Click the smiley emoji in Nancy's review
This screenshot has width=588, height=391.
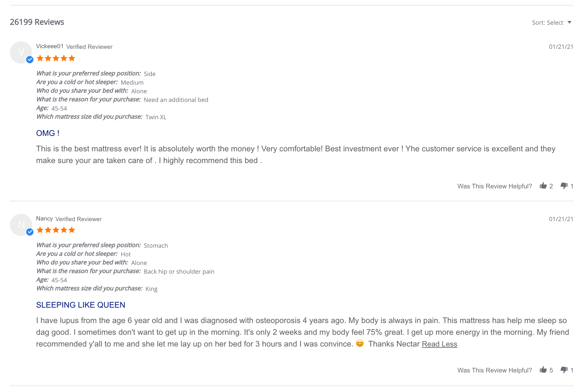[x=360, y=343]
